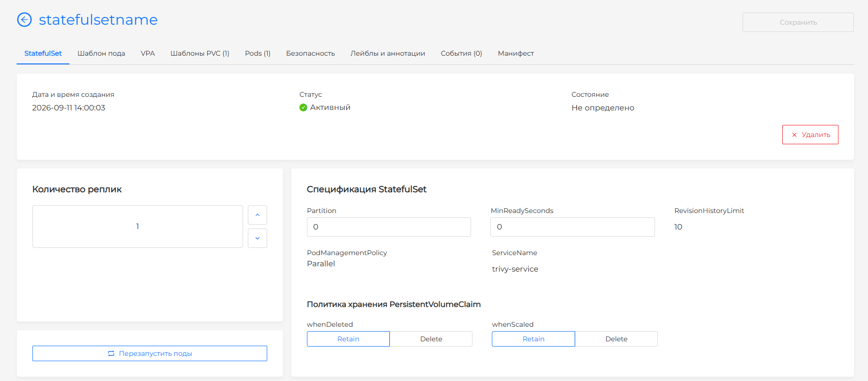Screen dimensions: 868x381
Task: Click Политика хранения PersistentVolumeClaim heading
Action: pos(394,304)
